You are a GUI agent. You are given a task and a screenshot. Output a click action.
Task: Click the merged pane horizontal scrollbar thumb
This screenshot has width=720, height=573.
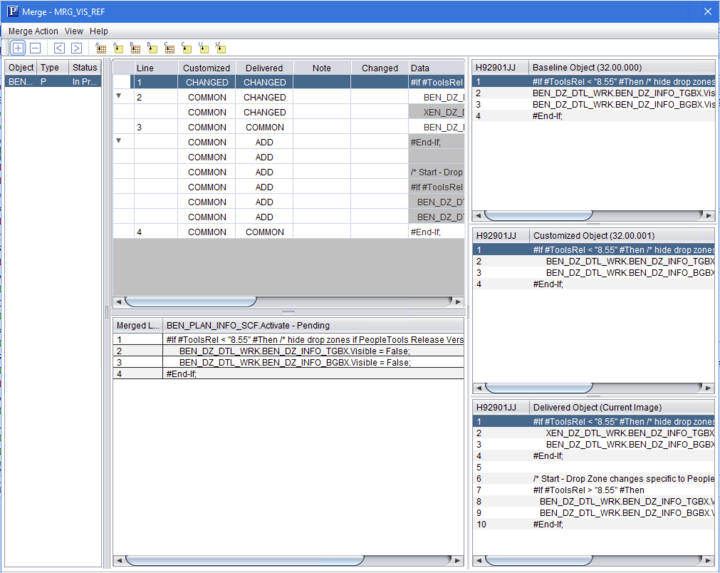245,560
